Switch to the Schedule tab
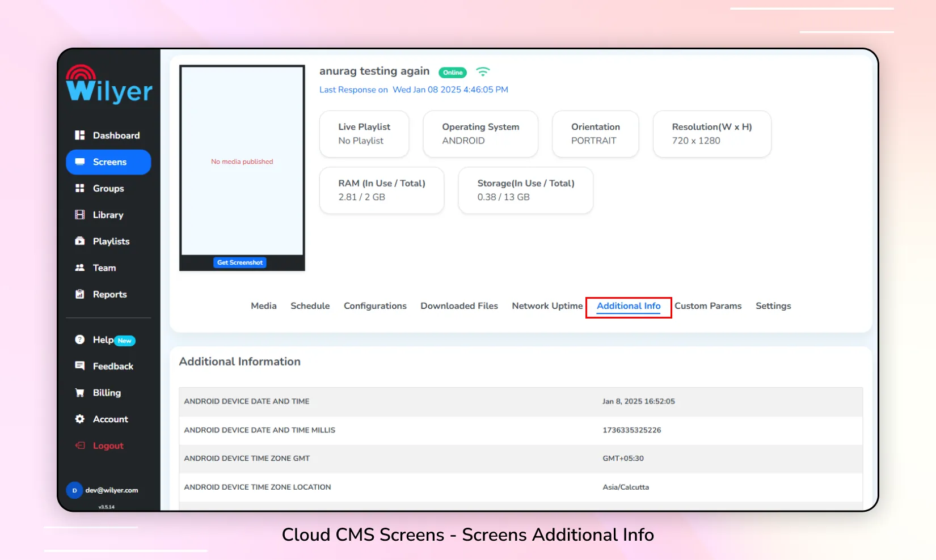 (x=310, y=306)
